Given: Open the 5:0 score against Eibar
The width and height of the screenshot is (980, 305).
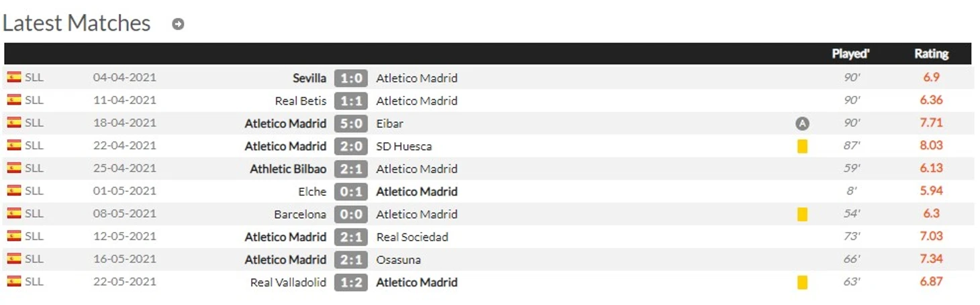Looking at the screenshot, I should (x=351, y=123).
